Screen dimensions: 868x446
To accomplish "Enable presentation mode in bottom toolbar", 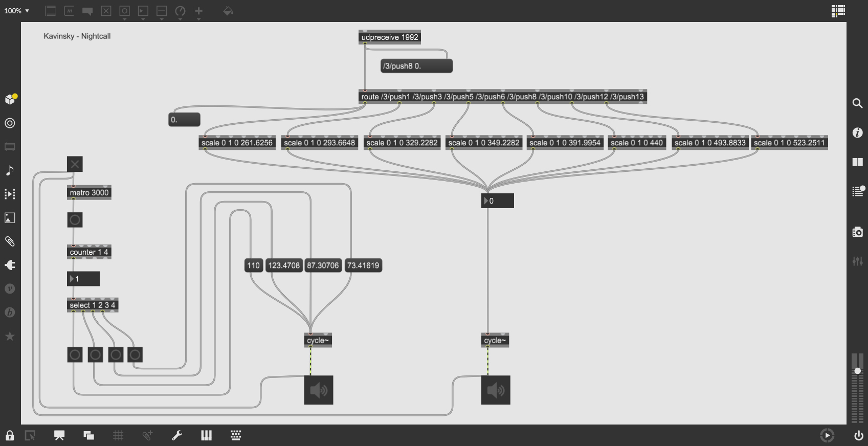I will (59, 435).
